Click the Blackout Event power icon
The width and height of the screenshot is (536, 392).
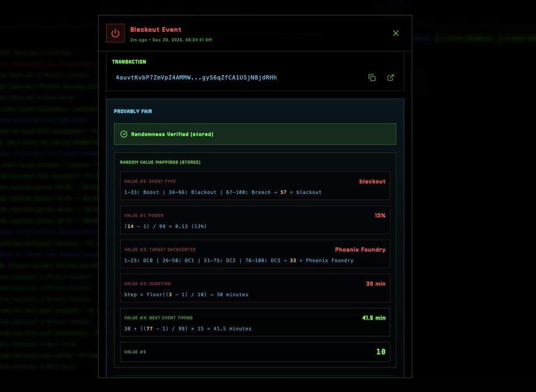pyautogui.click(x=115, y=33)
